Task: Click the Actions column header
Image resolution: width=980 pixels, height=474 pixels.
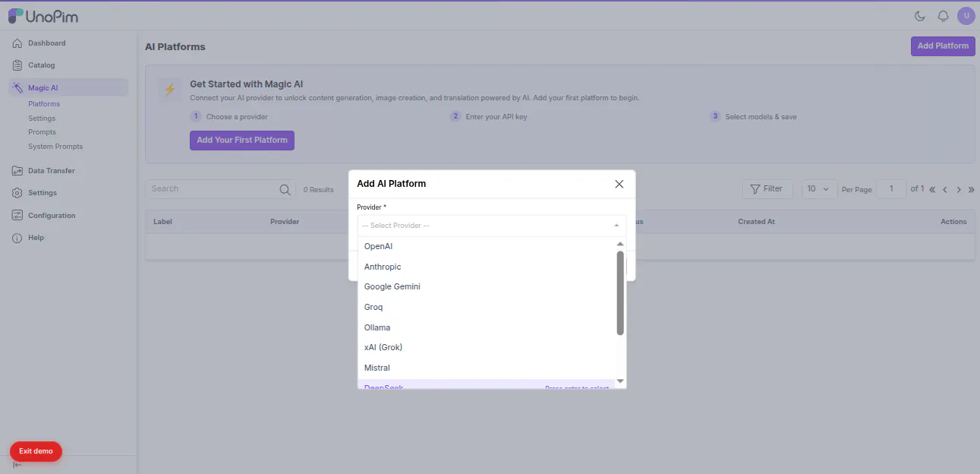Action: click(953, 222)
